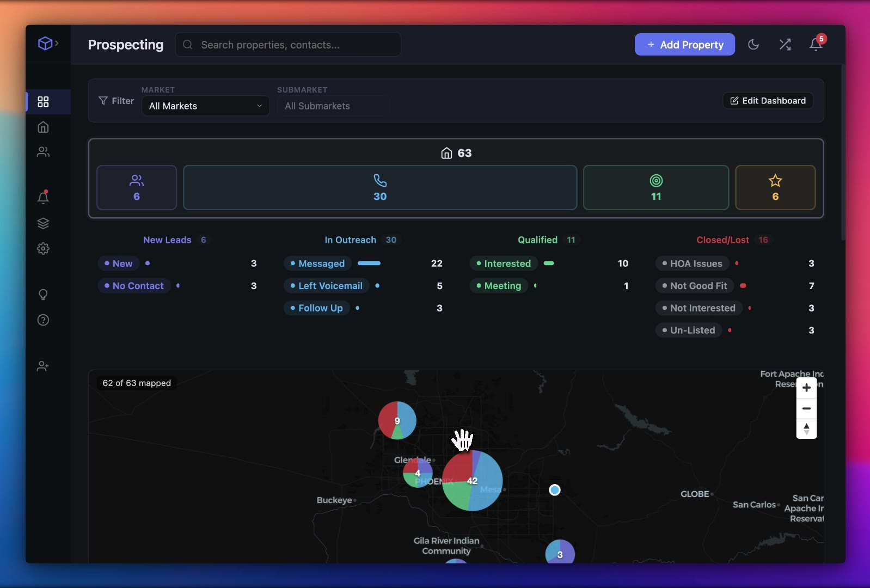Click the Interested count 10
The height and width of the screenshot is (588, 870).
point(623,264)
